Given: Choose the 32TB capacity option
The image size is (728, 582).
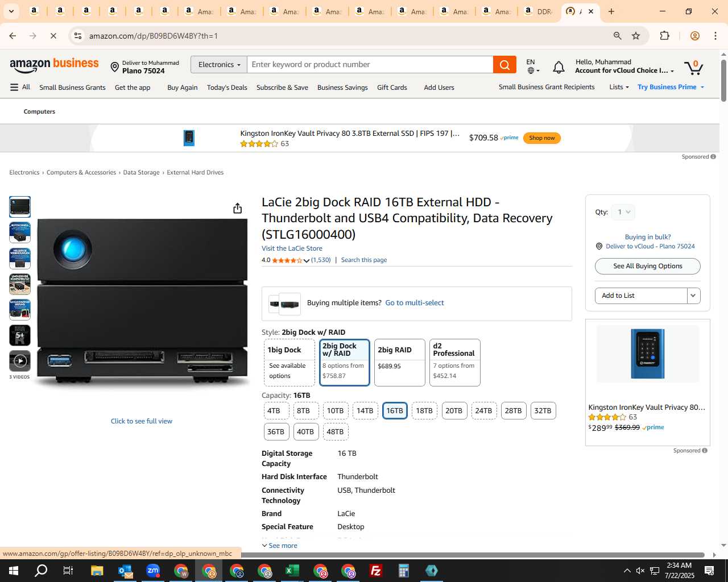Looking at the screenshot, I should pos(543,411).
